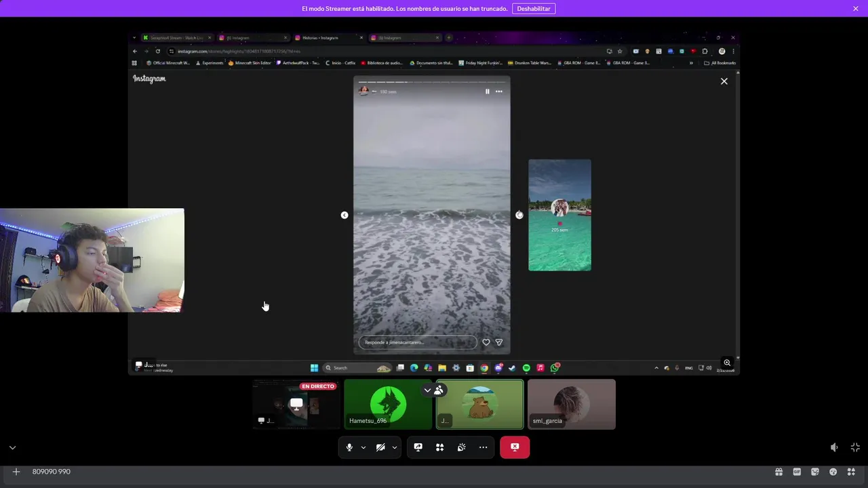This screenshot has height=488, width=868.
Task: Open the gift icon in chat bar
Action: coord(778,472)
